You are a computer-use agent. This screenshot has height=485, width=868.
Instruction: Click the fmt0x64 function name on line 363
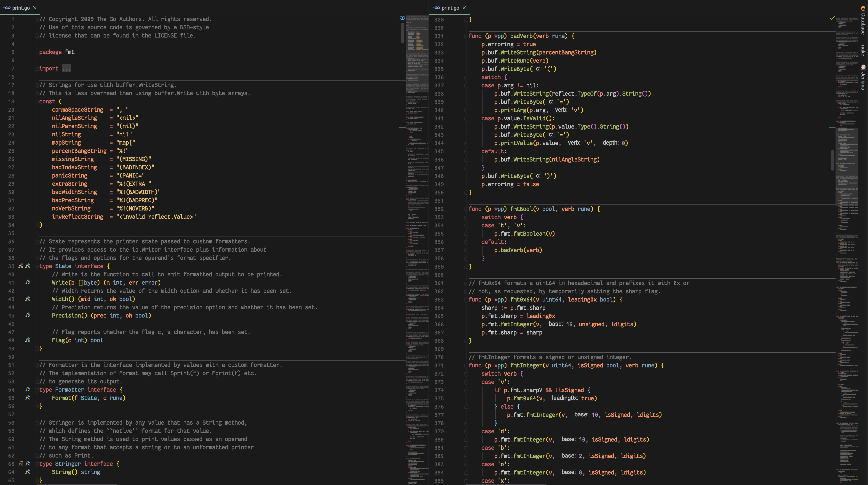point(521,299)
